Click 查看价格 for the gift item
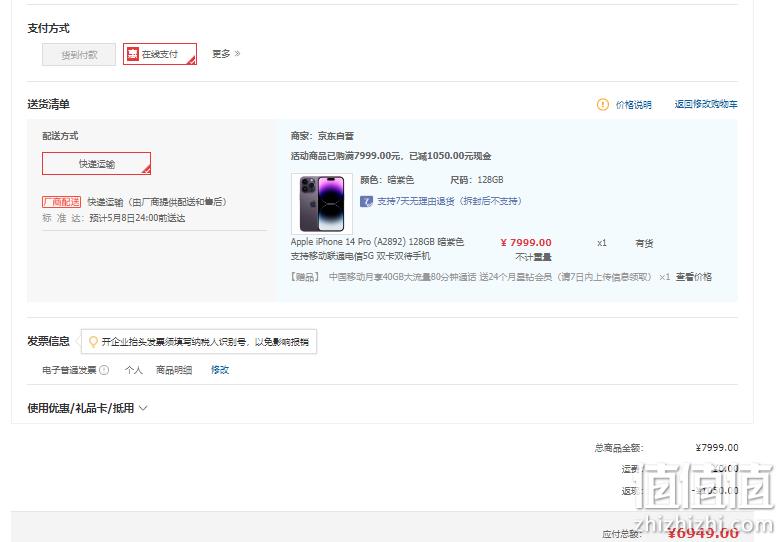The width and height of the screenshot is (783, 542). [x=694, y=277]
